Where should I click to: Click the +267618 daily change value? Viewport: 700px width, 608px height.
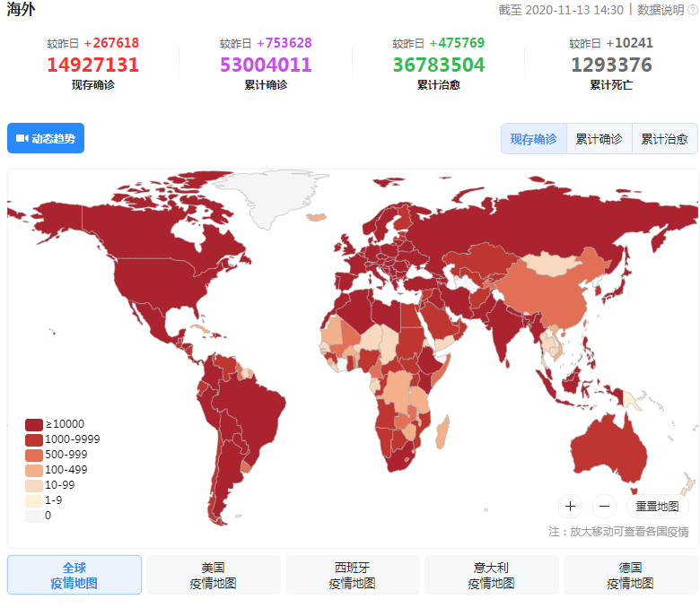[111, 43]
